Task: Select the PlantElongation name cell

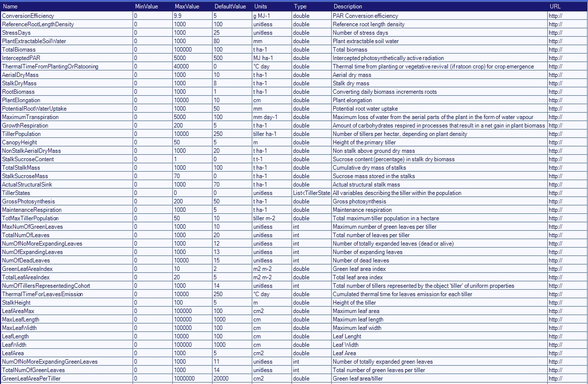Action: pos(67,100)
